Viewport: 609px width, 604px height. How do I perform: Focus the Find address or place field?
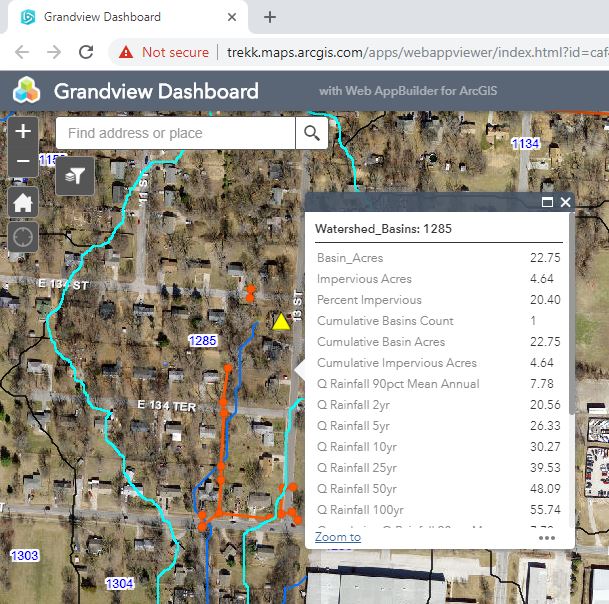pyautogui.click(x=176, y=133)
